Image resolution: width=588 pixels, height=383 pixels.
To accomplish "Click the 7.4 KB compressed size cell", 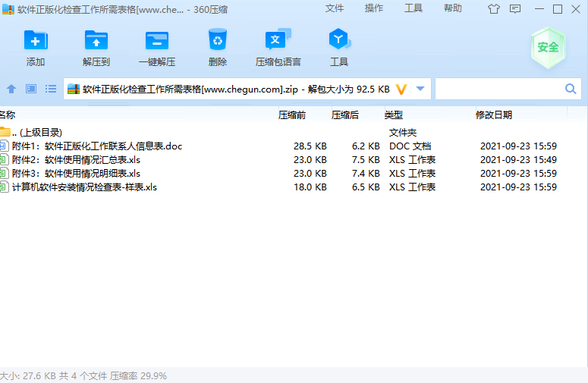I will [x=366, y=174].
